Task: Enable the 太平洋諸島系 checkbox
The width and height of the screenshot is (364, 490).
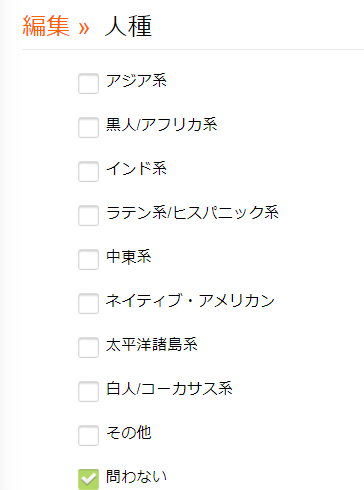Action: (x=88, y=347)
